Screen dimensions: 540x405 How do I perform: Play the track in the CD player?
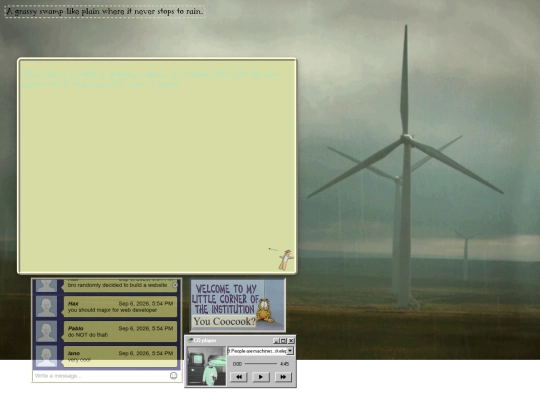(x=261, y=377)
